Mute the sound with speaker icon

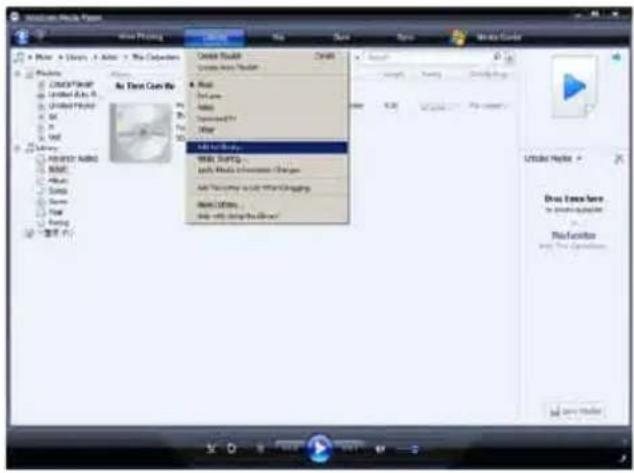380,449
